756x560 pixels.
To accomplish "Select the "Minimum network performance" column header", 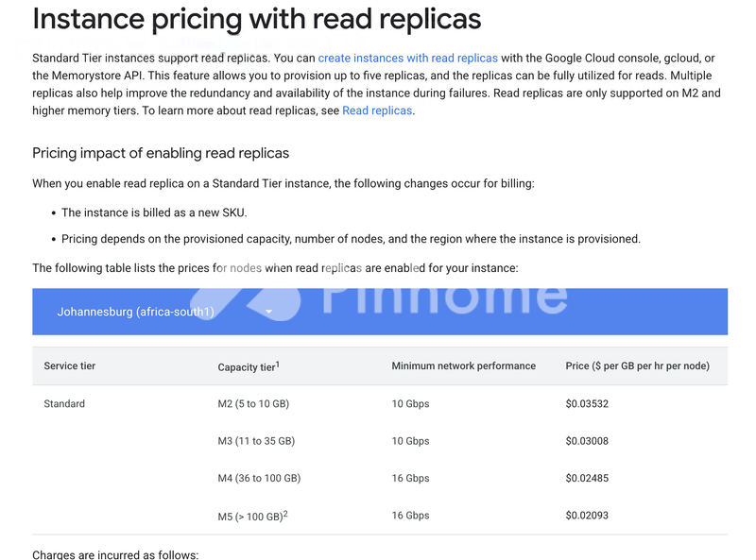I will click(463, 365).
